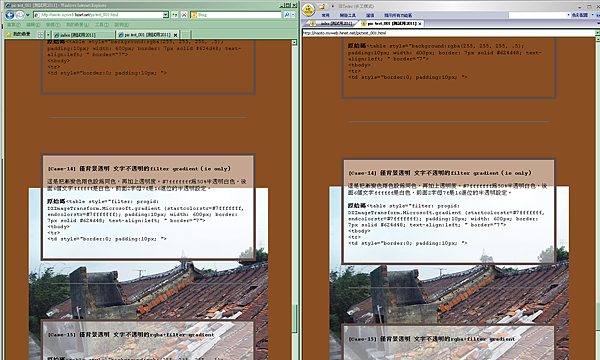Select the fourth ribbon tab 顯示所有功能區 in IETester
600x360 pixels.
coord(398,15)
